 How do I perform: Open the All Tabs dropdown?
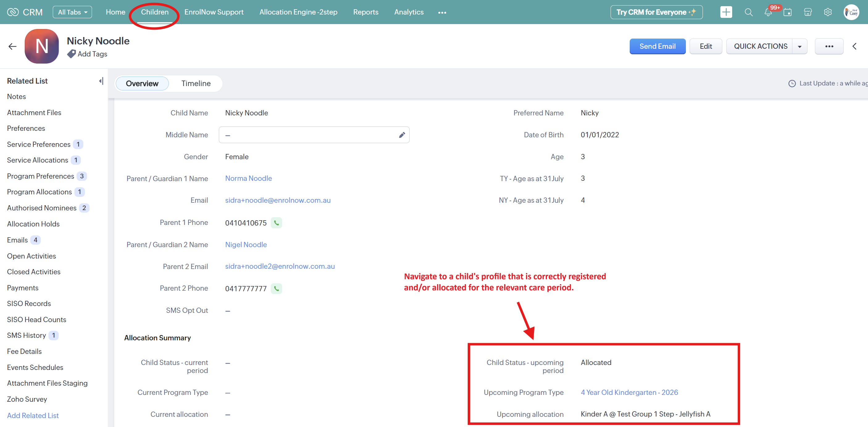72,12
